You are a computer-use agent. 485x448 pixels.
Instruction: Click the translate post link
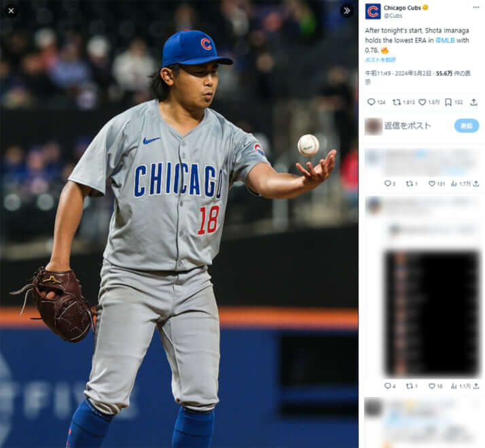pos(380,60)
